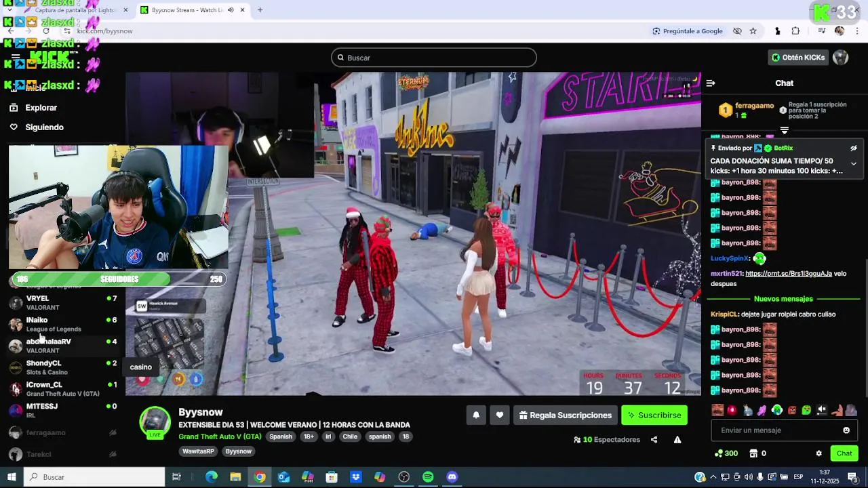The height and width of the screenshot is (488, 868).
Task: Open offline ferragaamo channel in sidebar
Action: click(x=64, y=432)
